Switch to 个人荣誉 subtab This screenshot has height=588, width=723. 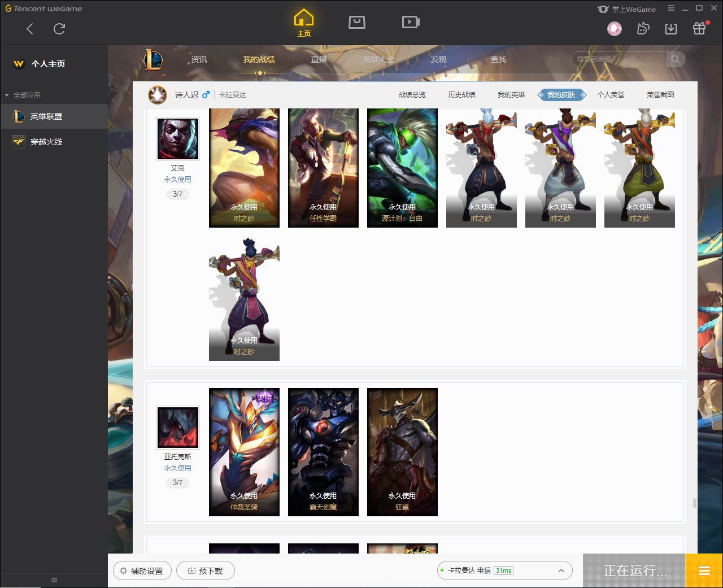tap(611, 95)
